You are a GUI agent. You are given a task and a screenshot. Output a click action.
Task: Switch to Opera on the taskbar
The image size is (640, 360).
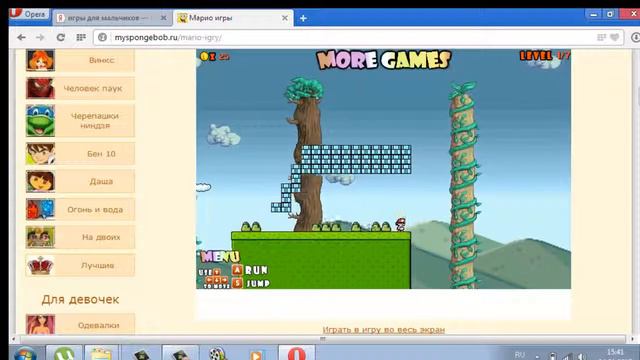pos(297,353)
